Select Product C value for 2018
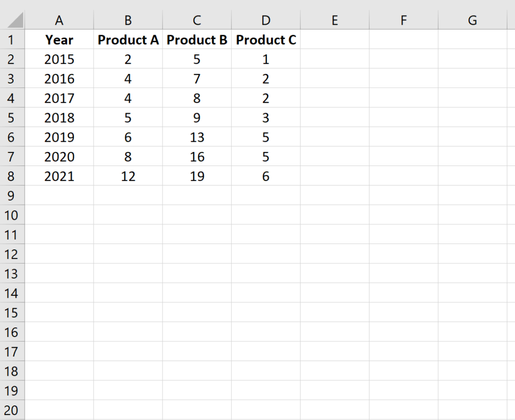The image size is (515, 420). point(266,118)
